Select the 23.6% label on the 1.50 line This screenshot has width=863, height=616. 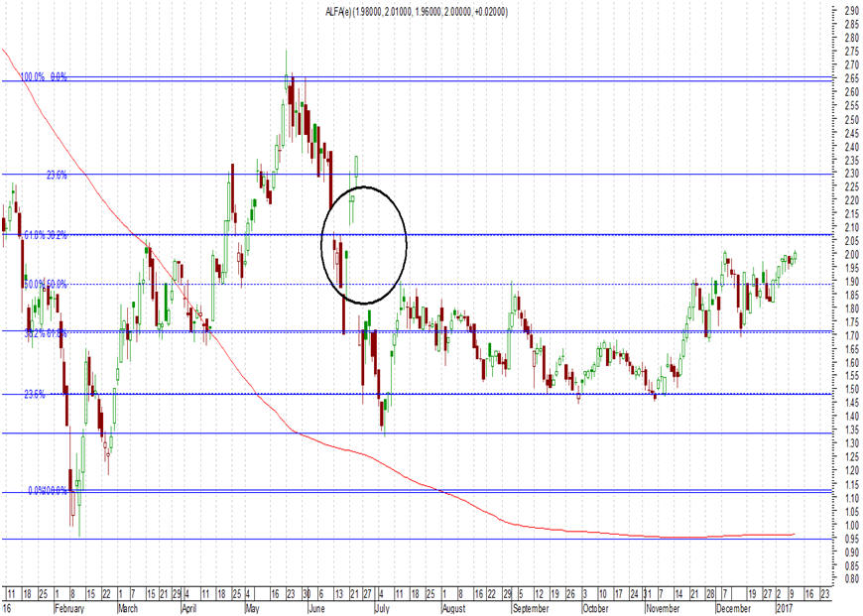tap(35, 394)
